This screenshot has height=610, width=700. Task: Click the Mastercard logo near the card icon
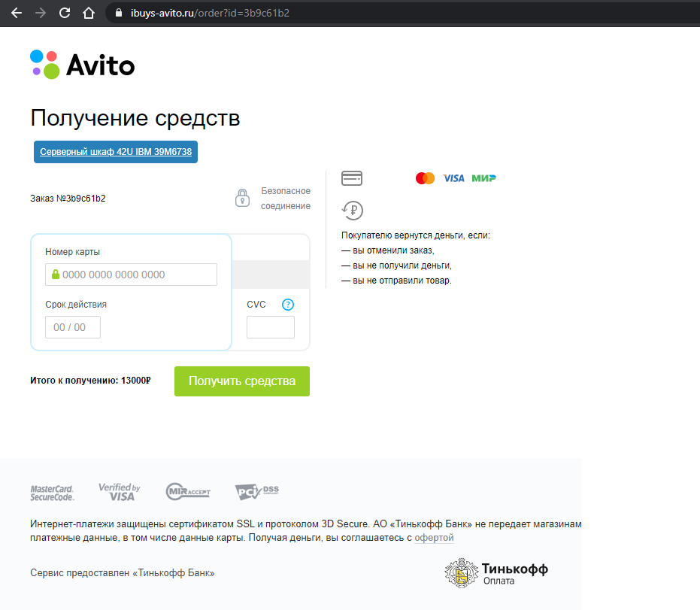pos(425,178)
